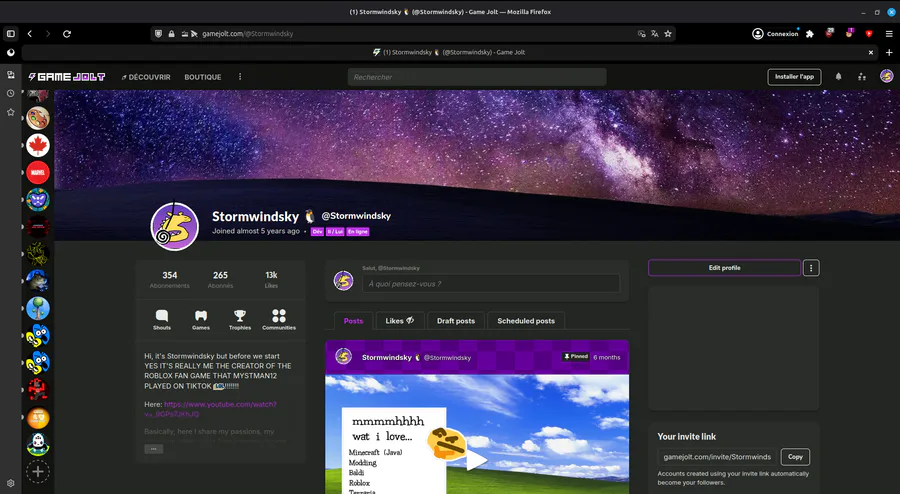Click the Stormwindsky name on pinned post
The image size is (900, 494).
[x=387, y=357]
